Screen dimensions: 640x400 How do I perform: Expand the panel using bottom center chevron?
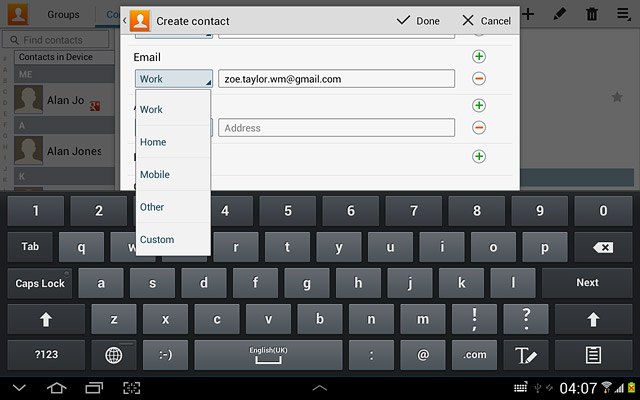pos(320,388)
